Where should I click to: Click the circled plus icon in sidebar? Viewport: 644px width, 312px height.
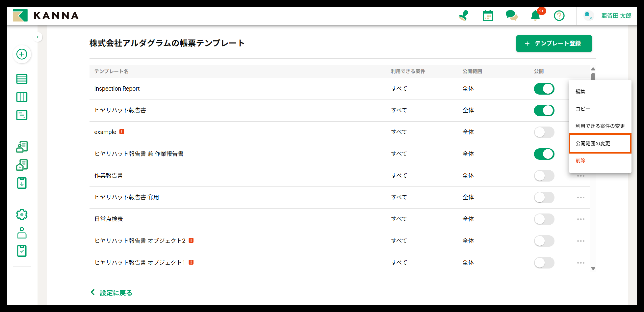[x=22, y=54]
